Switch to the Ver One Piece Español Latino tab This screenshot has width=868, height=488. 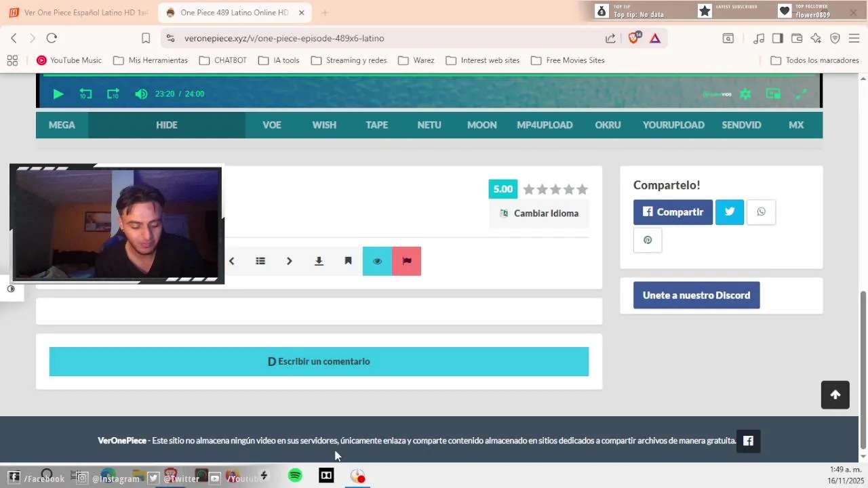coord(79,12)
